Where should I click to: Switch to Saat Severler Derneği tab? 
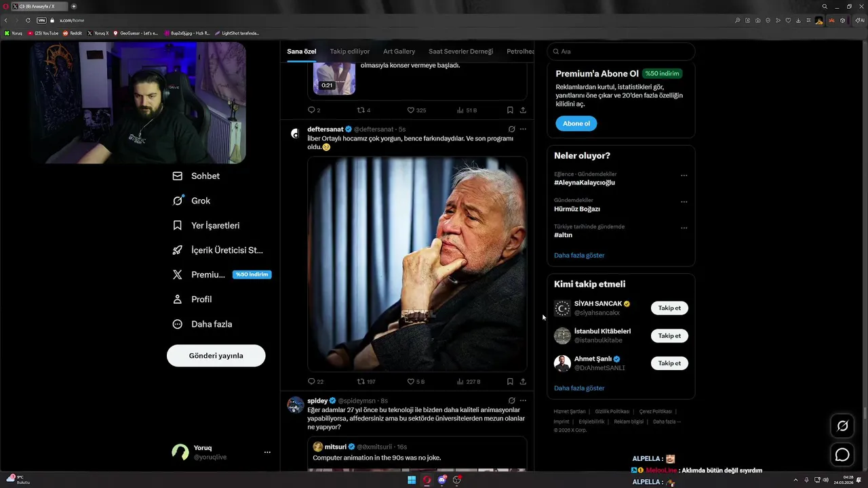(x=460, y=52)
